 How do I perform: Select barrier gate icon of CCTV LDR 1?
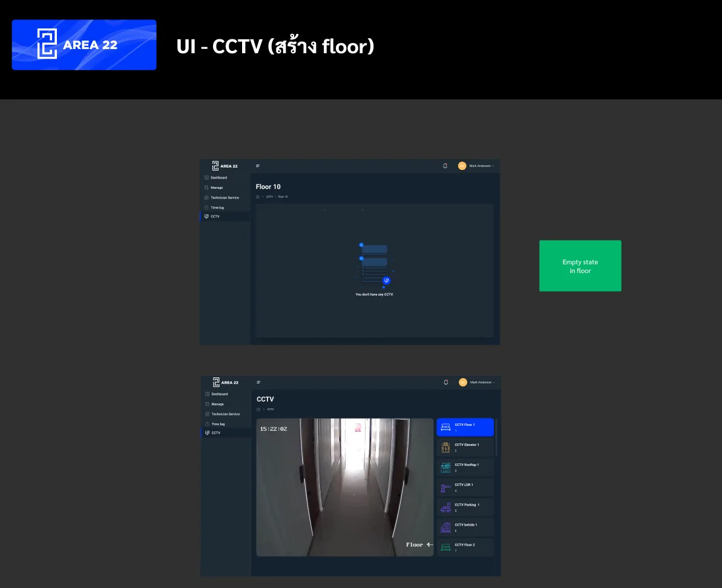coord(445,488)
